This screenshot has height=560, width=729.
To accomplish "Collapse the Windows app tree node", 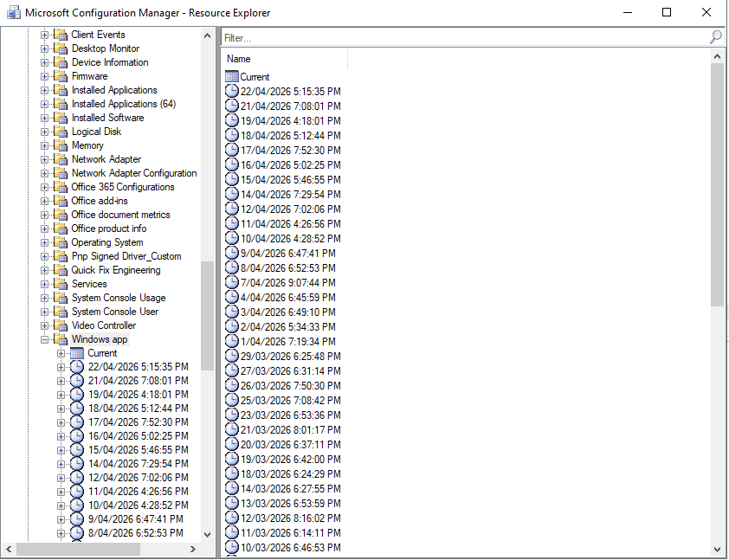I will (x=45, y=339).
